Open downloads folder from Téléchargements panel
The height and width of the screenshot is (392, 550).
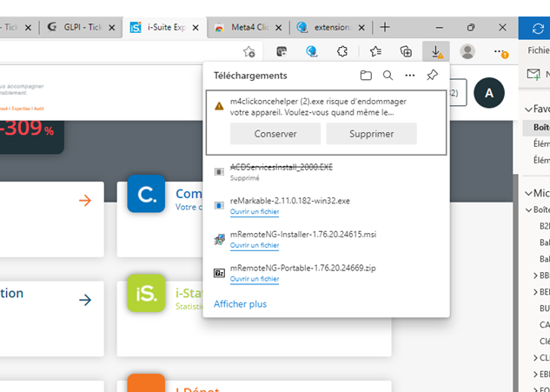pos(366,76)
